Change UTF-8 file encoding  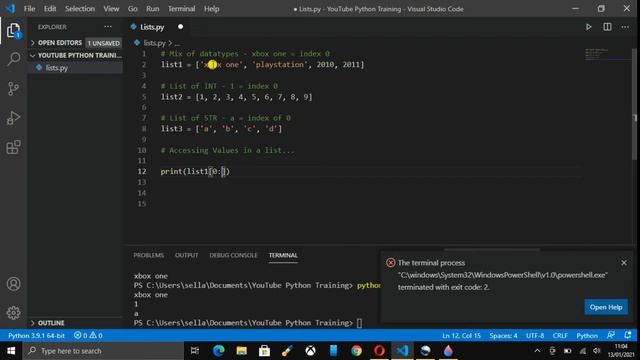[535, 336]
